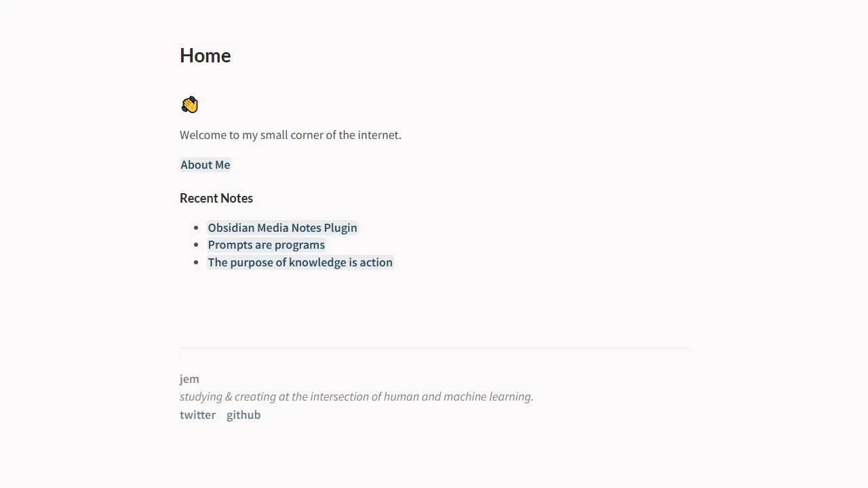868x488 pixels.
Task: Select the Recent Notes heading
Action: click(216, 198)
